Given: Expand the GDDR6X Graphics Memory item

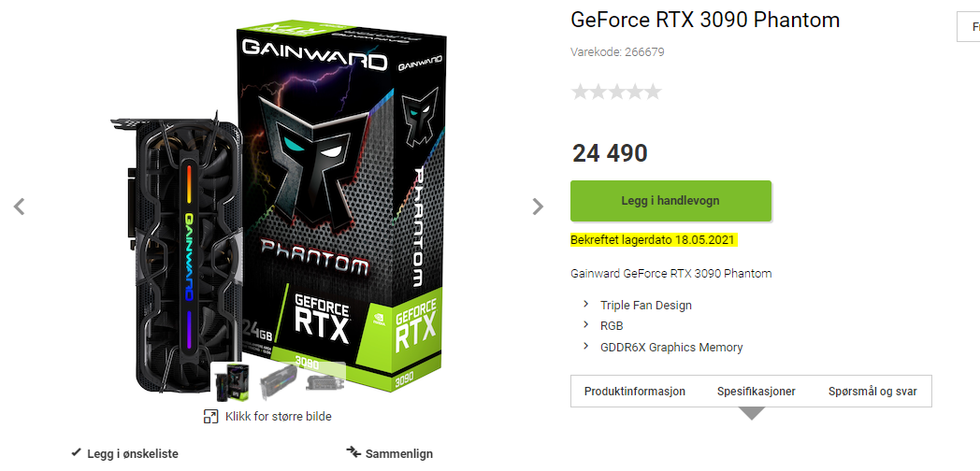Looking at the screenshot, I should point(587,347).
